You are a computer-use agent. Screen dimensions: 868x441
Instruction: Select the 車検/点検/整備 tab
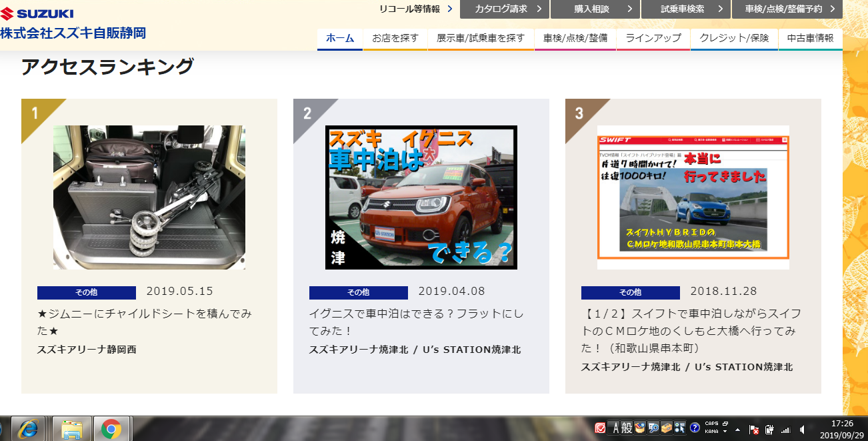pos(575,38)
